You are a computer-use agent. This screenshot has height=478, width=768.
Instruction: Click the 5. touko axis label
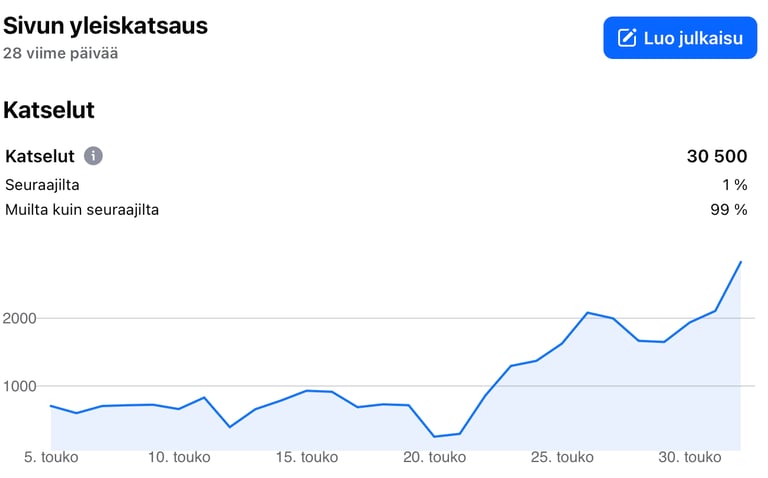click(x=51, y=457)
